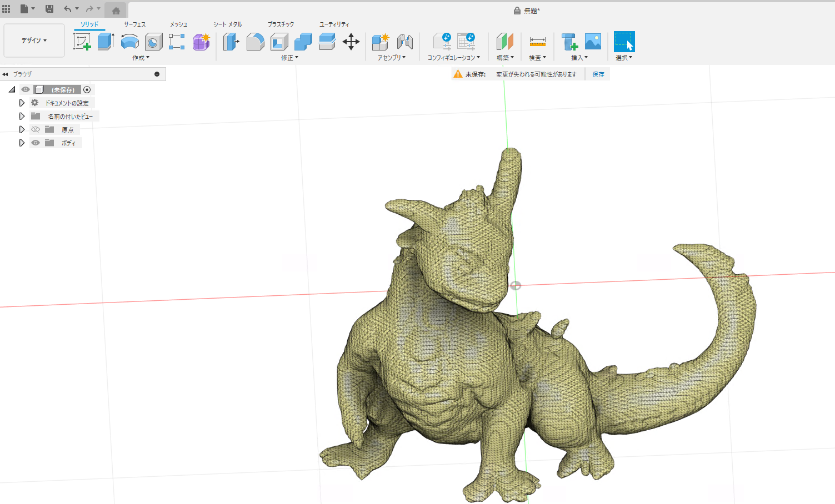This screenshot has height=504, width=835.
Task: Click the Configure table icon
Action: tap(442, 42)
